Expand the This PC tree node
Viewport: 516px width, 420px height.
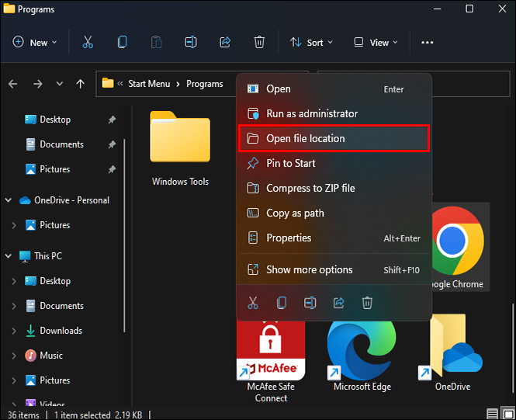click(x=9, y=256)
